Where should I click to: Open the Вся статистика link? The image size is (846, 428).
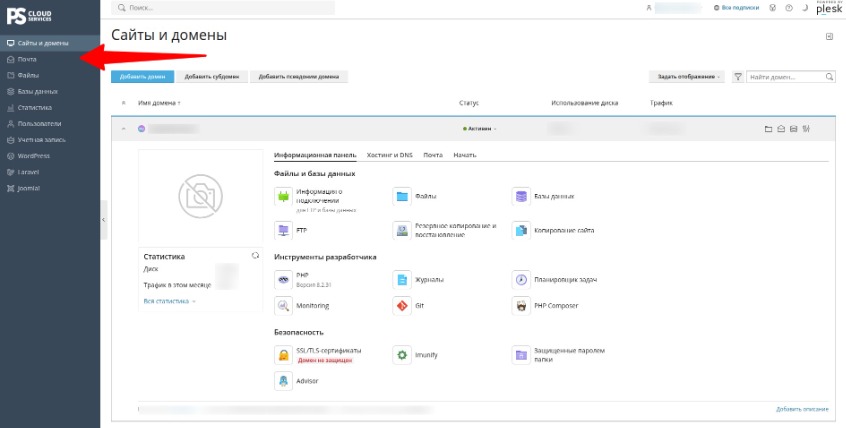pyautogui.click(x=169, y=301)
